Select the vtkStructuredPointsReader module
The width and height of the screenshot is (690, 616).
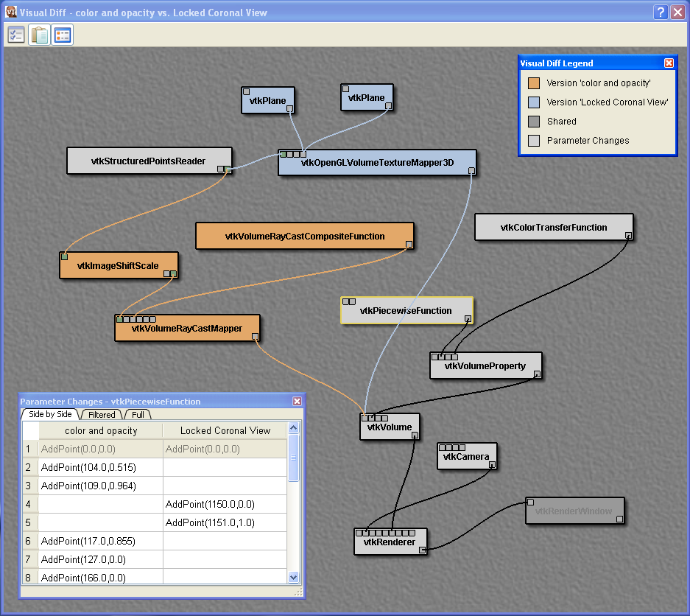pyautogui.click(x=149, y=161)
